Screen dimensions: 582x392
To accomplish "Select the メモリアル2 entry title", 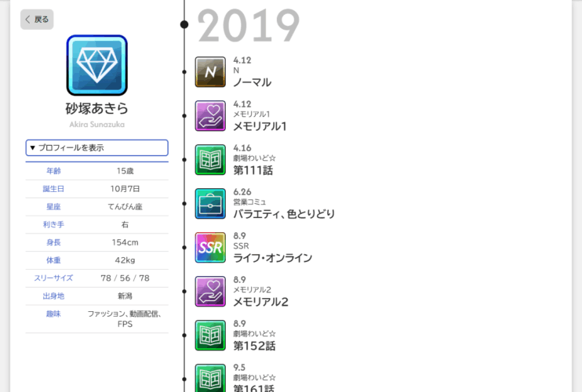I will pyautogui.click(x=260, y=302).
